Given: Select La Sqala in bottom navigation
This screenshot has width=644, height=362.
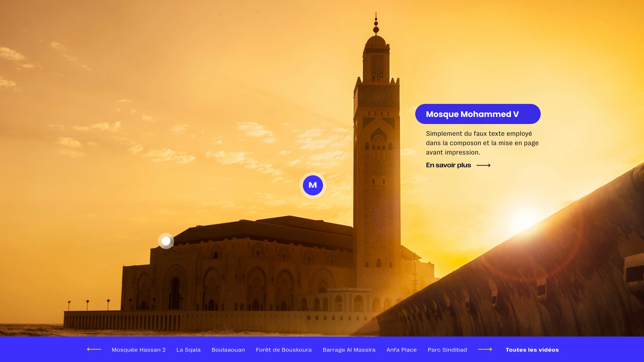Looking at the screenshot, I should (x=189, y=350).
